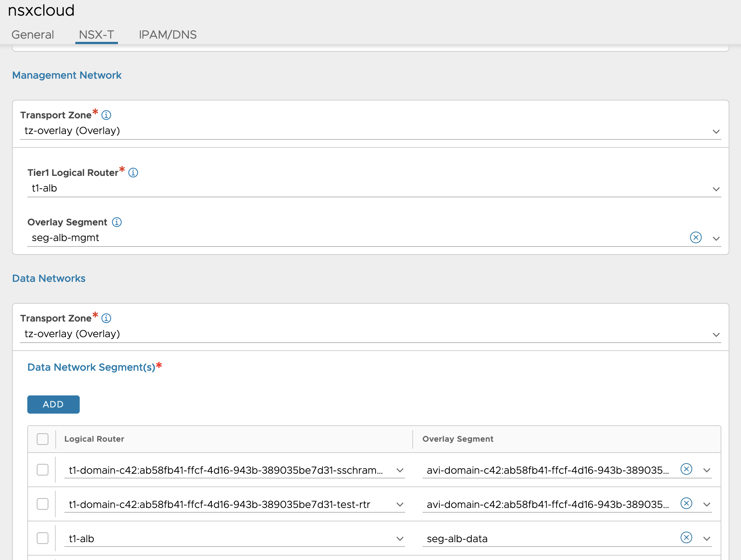Expand the logical router dropdown on t1-alb row
The image size is (741, 560).
pos(400,539)
